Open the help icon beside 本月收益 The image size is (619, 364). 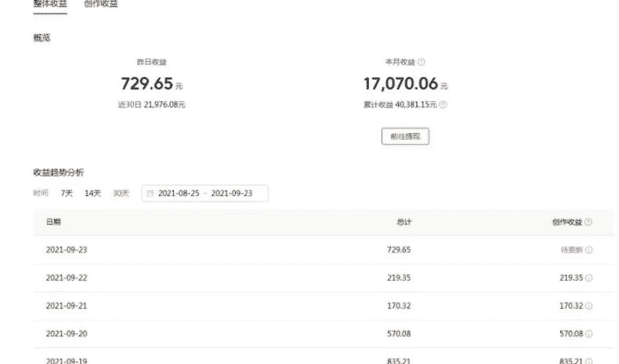[x=422, y=62]
